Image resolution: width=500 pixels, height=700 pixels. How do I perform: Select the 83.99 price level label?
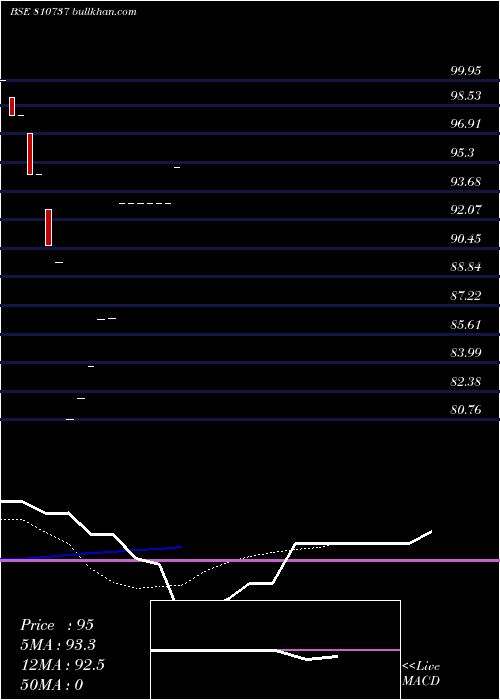(466, 353)
